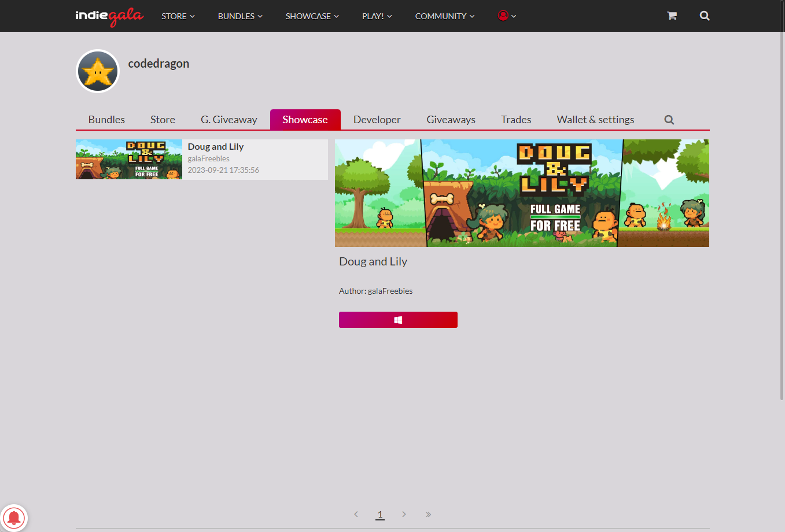
Task: Switch to the Bundles tab
Action: click(x=106, y=120)
